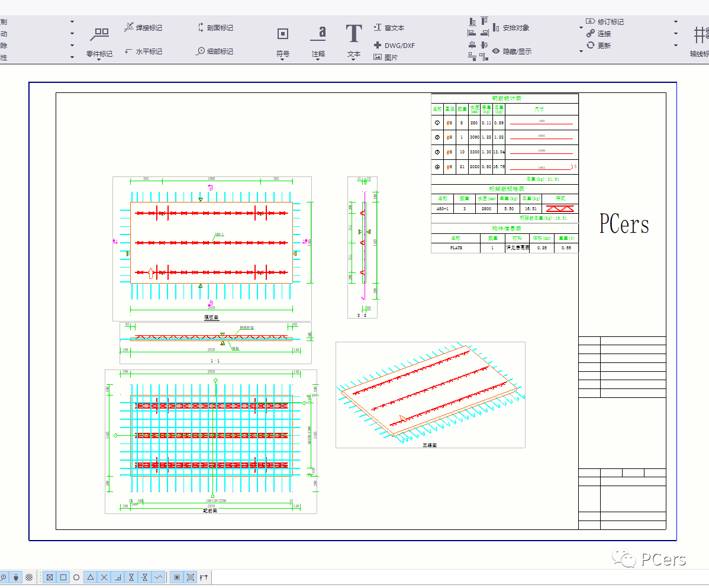This screenshot has height=588, width=709.
Task: Click the 焊接标记 weld mark icon
Action: [129, 27]
